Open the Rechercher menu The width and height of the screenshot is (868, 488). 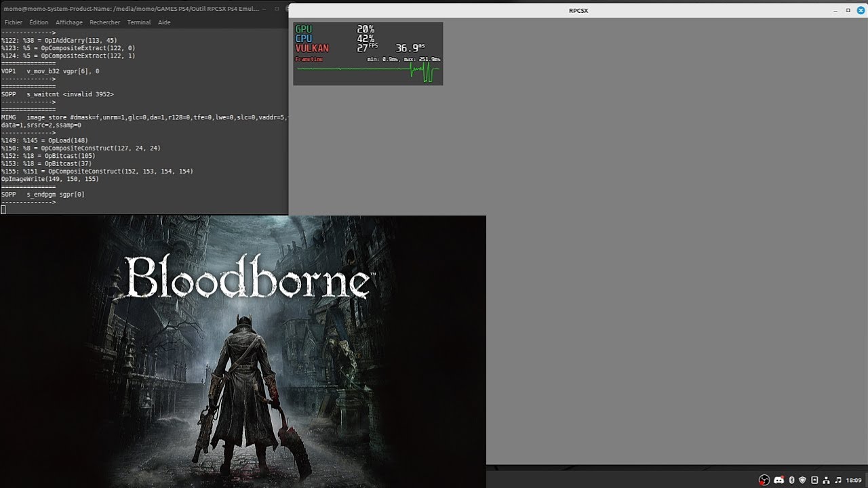tap(105, 22)
